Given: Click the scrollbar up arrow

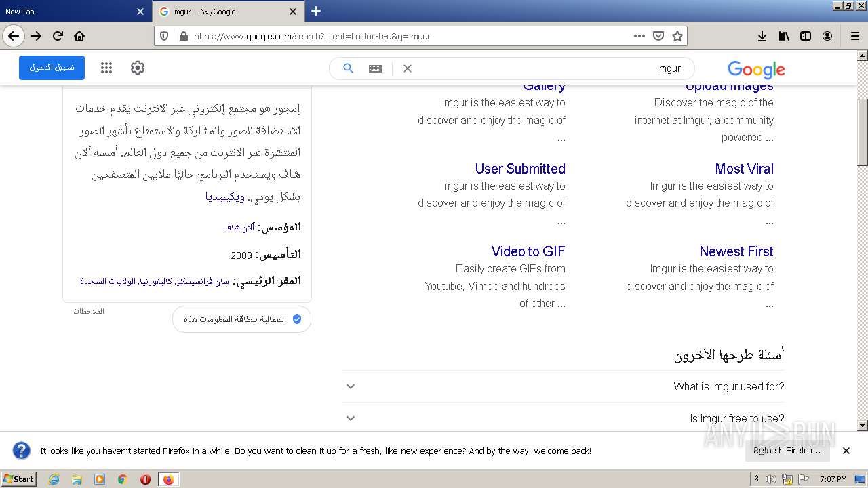Looking at the screenshot, I should point(863,55).
